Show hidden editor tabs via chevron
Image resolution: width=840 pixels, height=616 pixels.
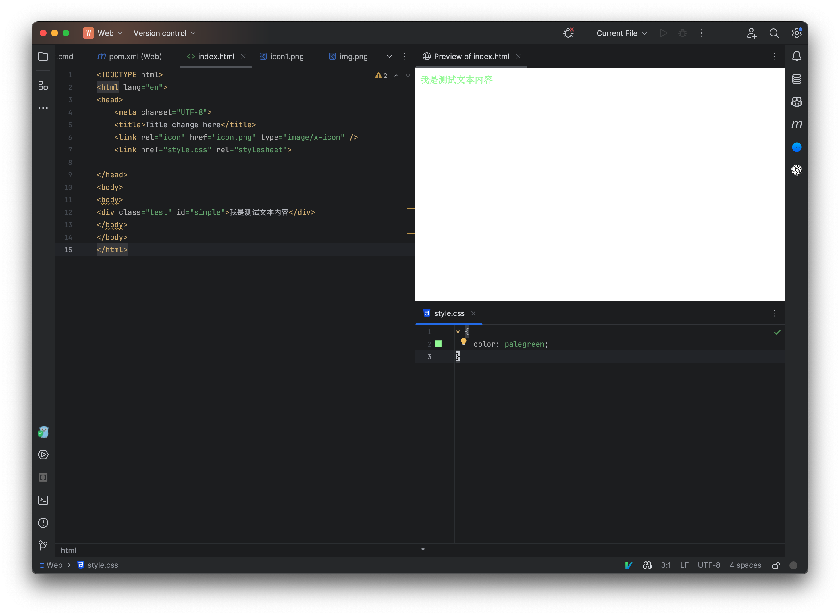pos(389,56)
